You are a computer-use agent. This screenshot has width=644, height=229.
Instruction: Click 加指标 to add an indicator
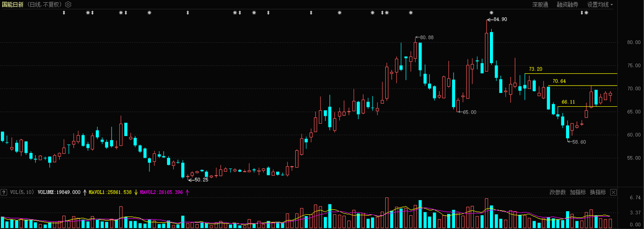pyautogui.click(x=578, y=192)
